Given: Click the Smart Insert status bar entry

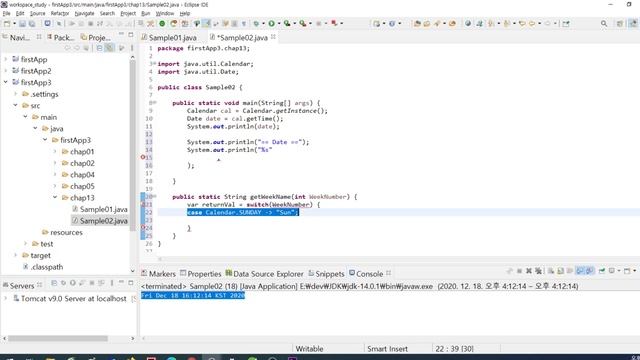Looking at the screenshot, I should (x=387, y=349).
